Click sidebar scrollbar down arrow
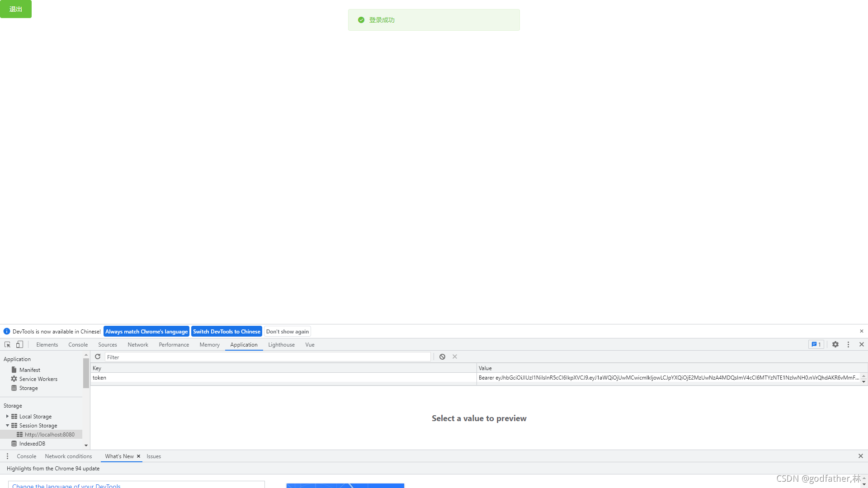The width and height of the screenshot is (868, 488). coord(86,445)
